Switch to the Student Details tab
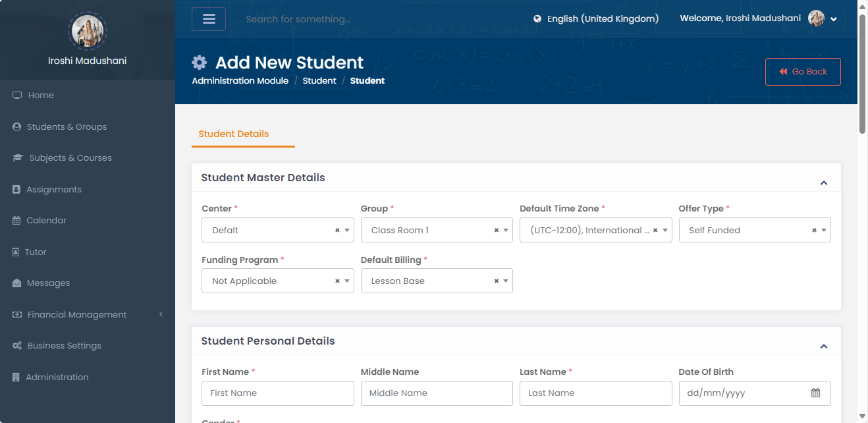This screenshot has height=423, width=868. tap(234, 134)
